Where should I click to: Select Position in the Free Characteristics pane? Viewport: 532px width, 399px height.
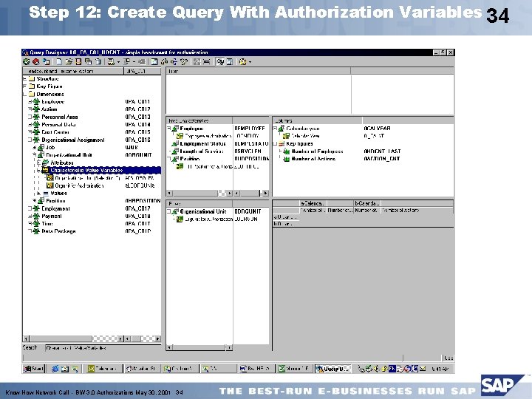(190, 159)
